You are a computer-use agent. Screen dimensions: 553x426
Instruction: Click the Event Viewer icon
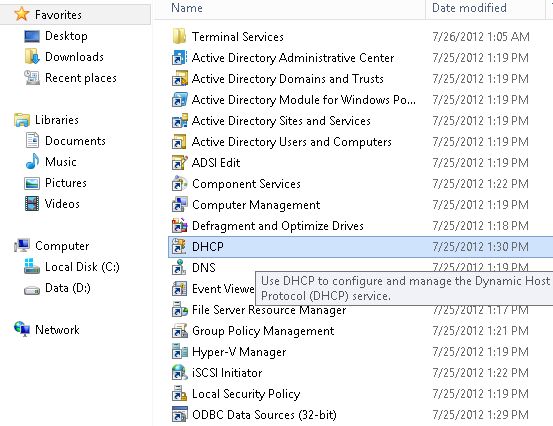click(x=180, y=289)
